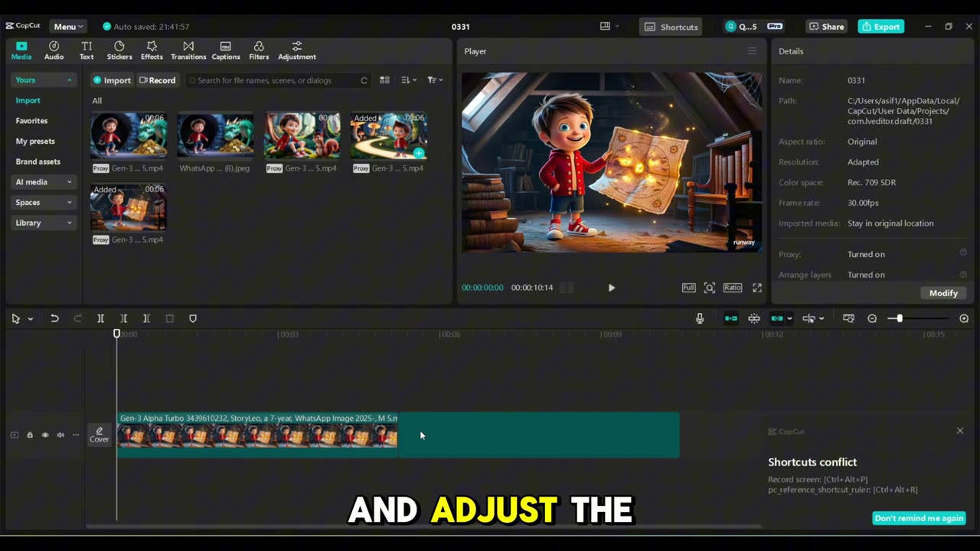Open the Stickers tab
The image size is (980, 551).
(x=119, y=51)
